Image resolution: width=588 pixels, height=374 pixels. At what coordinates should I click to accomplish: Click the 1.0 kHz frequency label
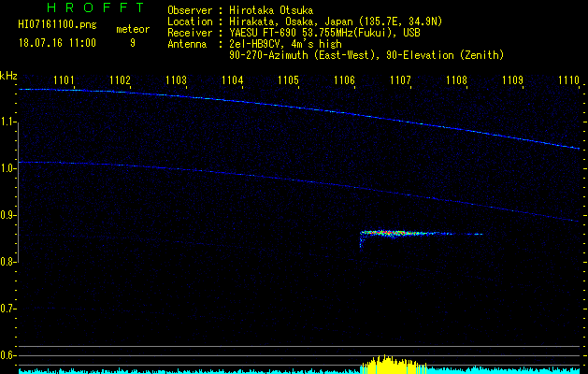coord(7,169)
